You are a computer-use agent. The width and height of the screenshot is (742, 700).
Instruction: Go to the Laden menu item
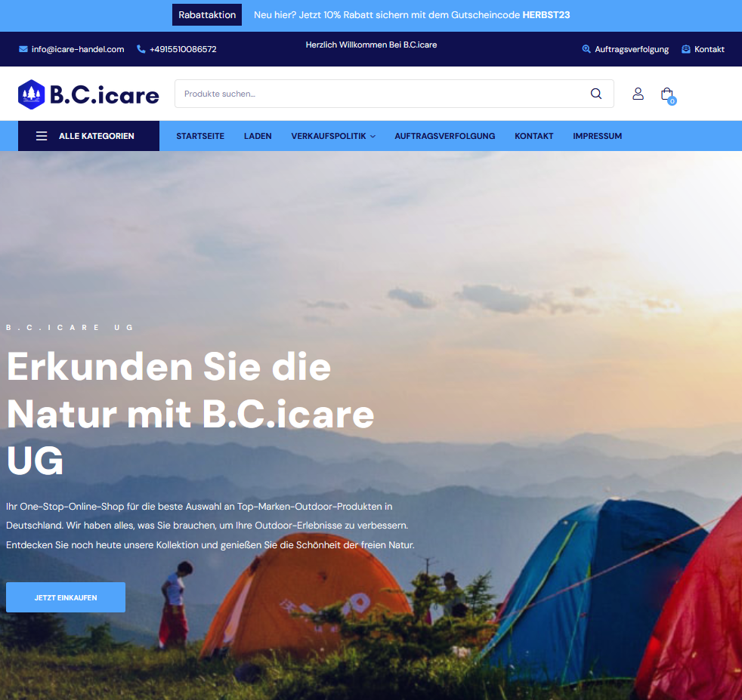point(258,136)
